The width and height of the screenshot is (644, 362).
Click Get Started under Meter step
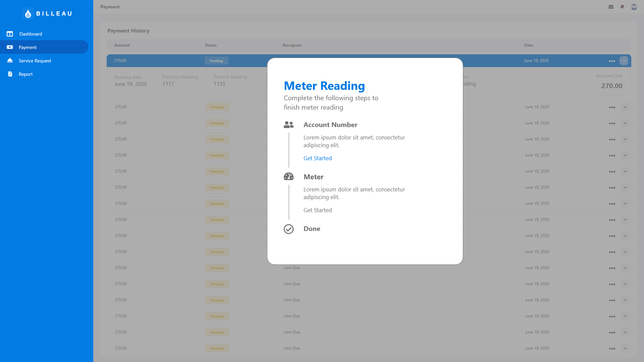(317, 210)
